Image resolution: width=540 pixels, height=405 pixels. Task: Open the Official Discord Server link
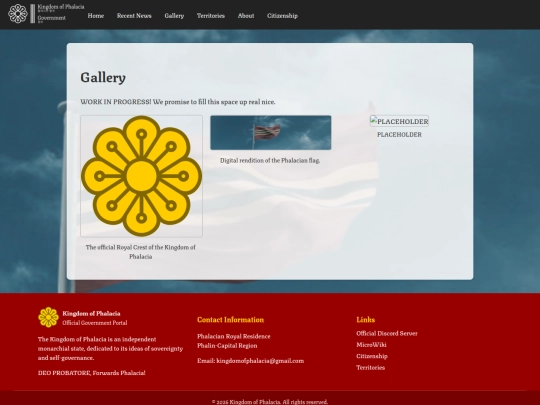coord(387,333)
